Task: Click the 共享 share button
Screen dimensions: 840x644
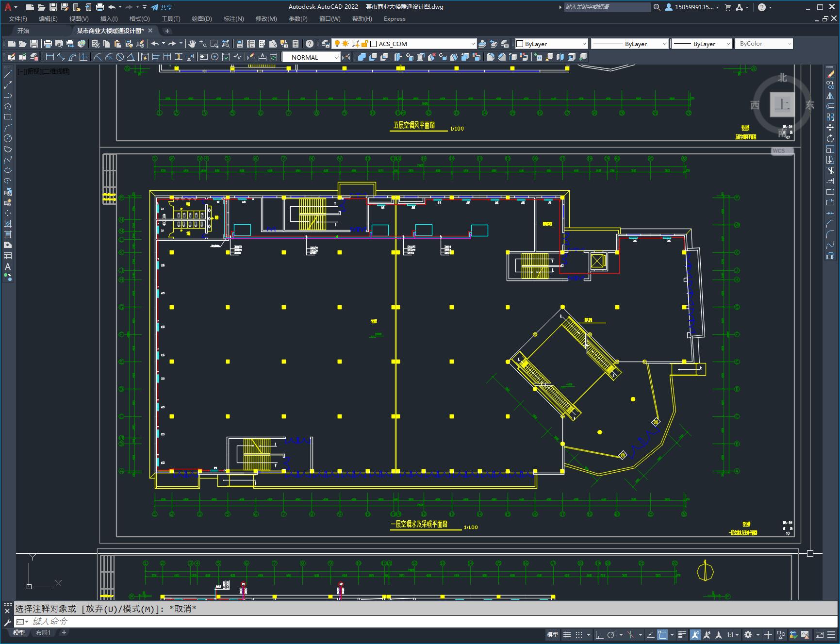Action: tap(162, 7)
